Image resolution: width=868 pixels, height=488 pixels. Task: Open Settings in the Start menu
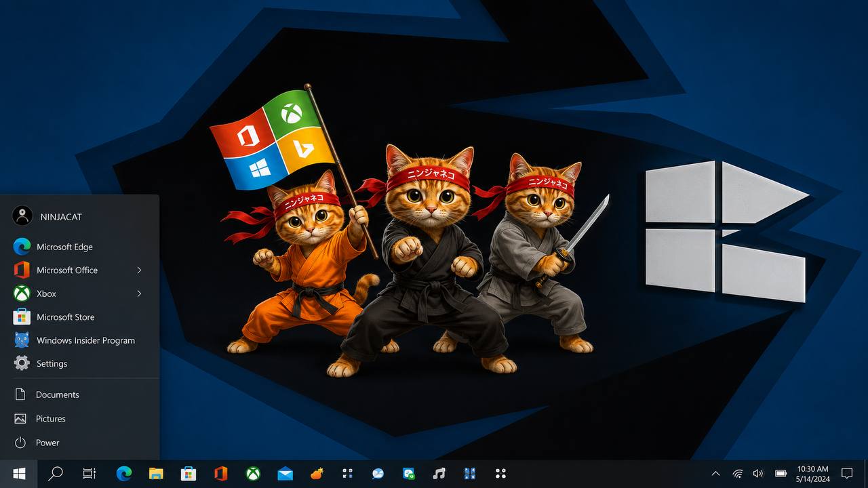point(79,363)
